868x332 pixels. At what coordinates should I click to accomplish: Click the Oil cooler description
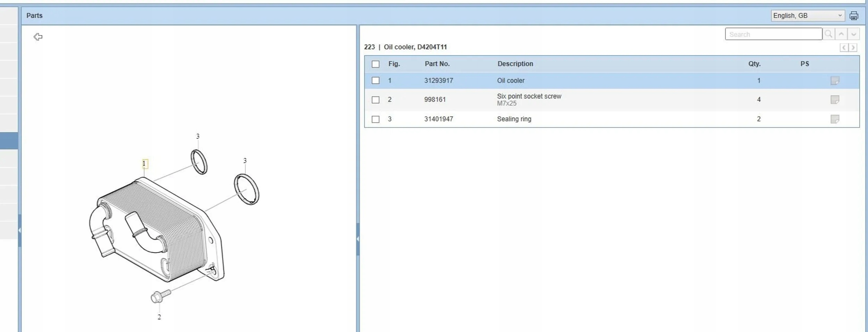pos(511,81)
